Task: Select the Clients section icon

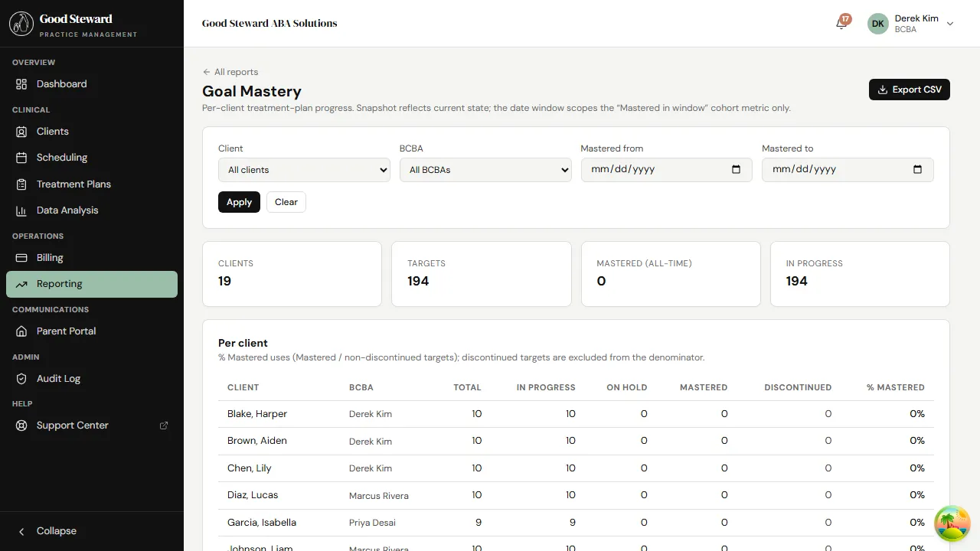Action: point(22,131)
